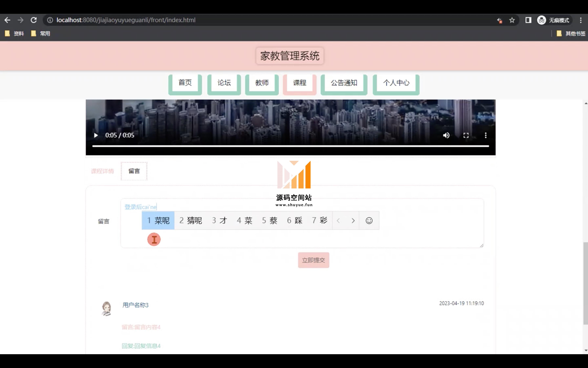Choose IME candidate 3 才
The image size is (588, 368).
pyautogui.click(x=219, y=220)
